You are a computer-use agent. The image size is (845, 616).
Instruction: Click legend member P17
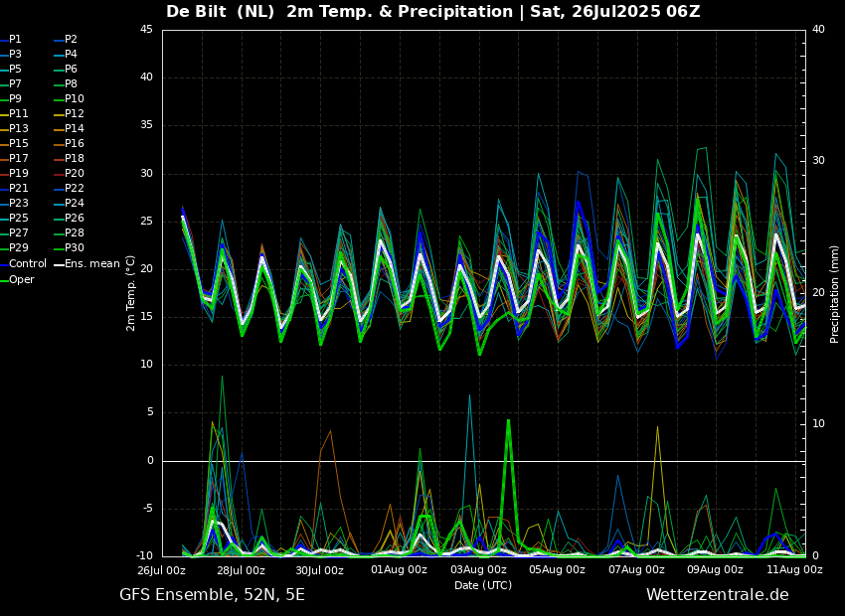tap(14, 158)
